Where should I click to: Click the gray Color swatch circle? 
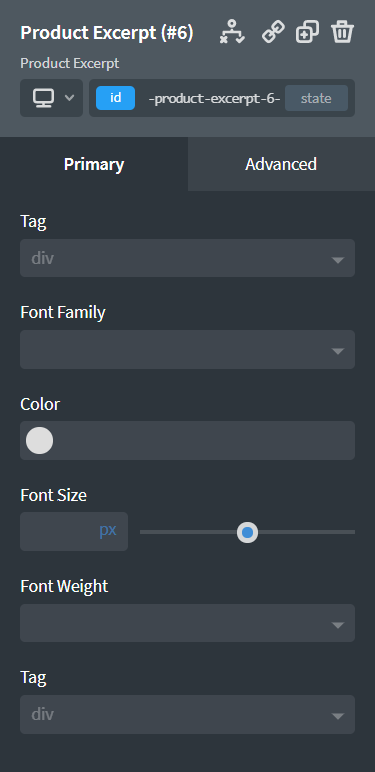click(39, 440)
